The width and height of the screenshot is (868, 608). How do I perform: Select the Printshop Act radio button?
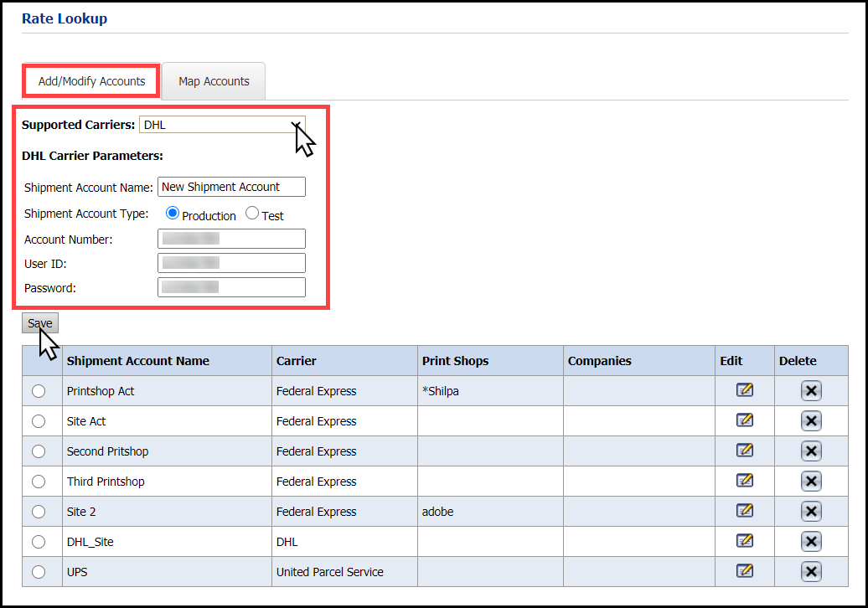tap(39, 391)
